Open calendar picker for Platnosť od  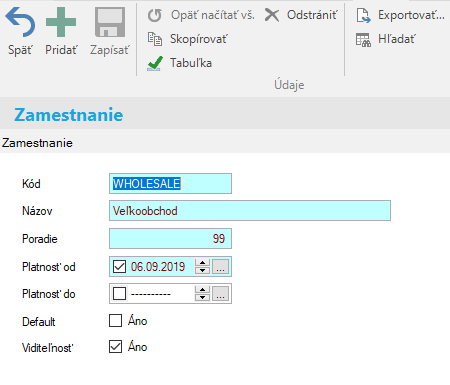point(221,267)
